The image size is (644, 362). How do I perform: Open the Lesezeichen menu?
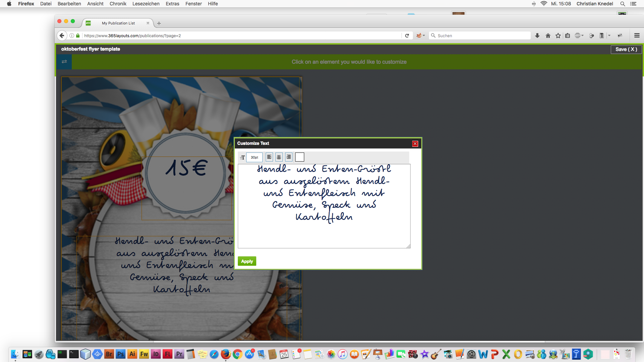146,4
